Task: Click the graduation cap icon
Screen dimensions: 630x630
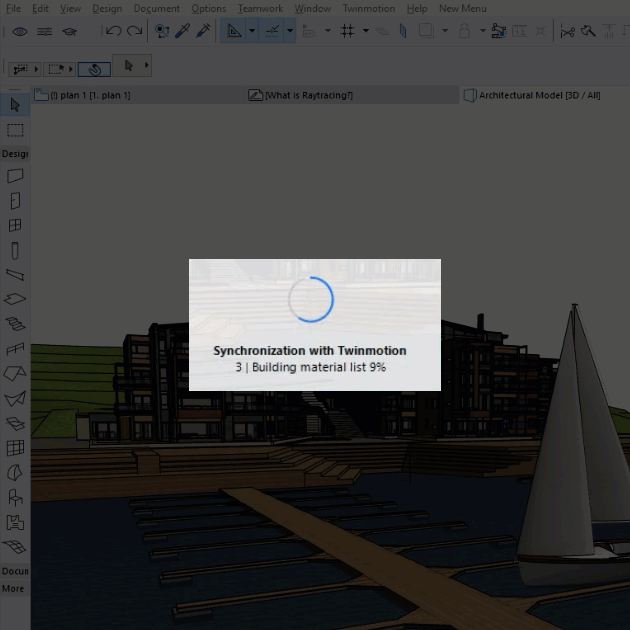Action: (x=69, y=31)
